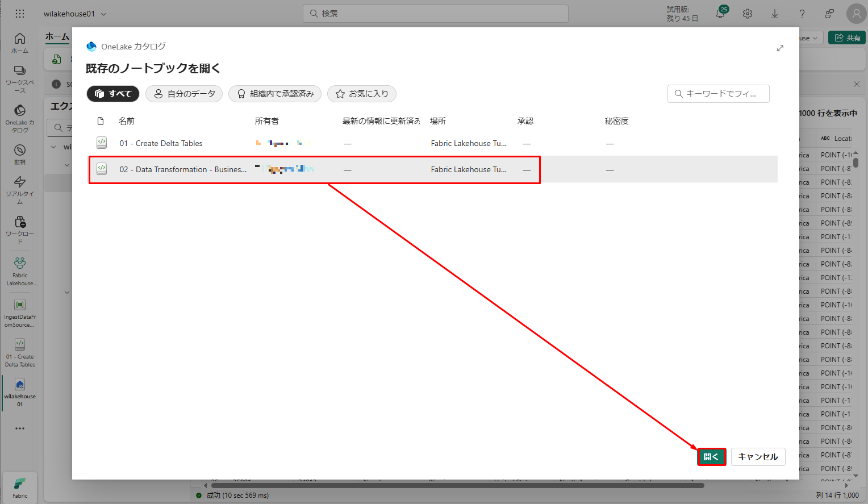This screenshot has width=868, height=504.
Task: Open Workspaces in the left sidebar
Action: [x=20, y=78]
